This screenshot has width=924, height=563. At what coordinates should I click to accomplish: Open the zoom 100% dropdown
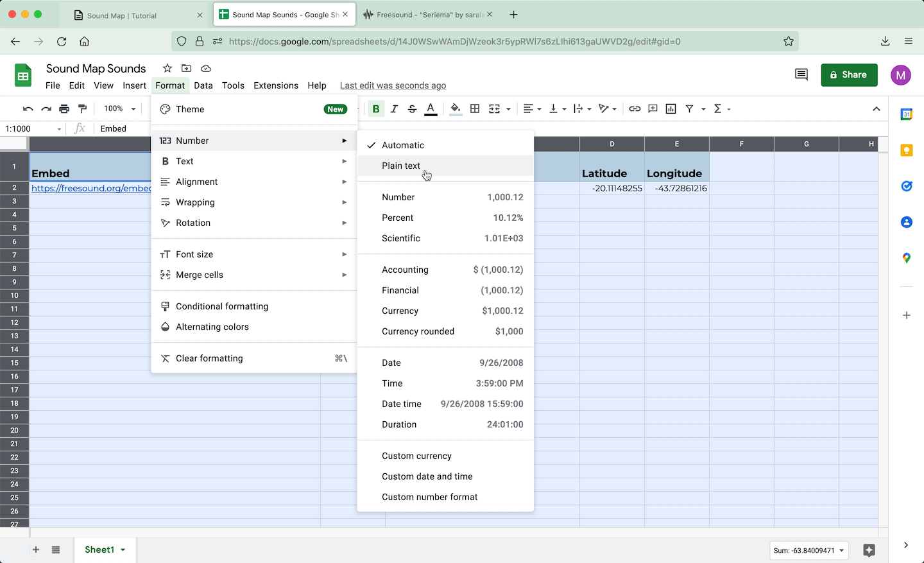pos(120,109)
